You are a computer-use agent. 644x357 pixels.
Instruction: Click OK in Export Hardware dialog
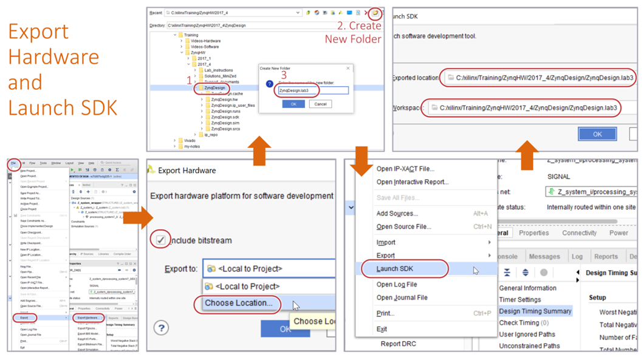point(285,329)
